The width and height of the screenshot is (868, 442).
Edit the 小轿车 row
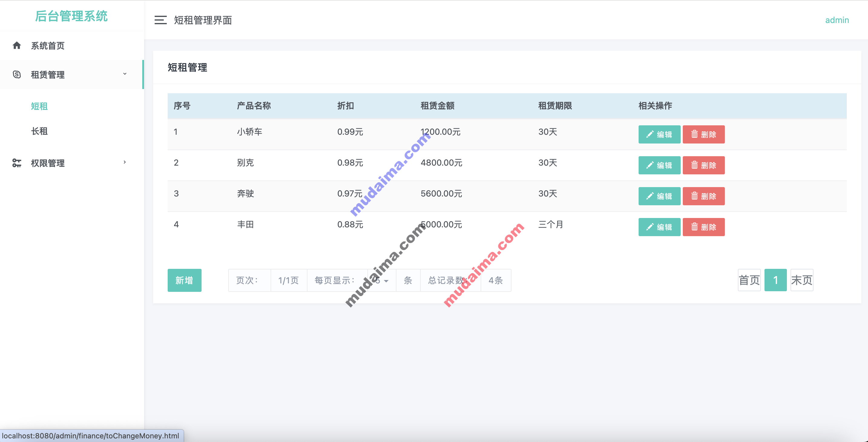(659, 134)
